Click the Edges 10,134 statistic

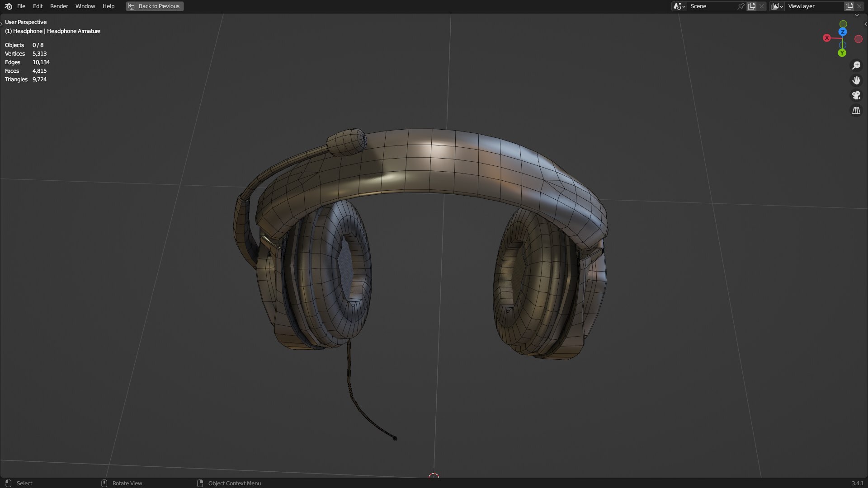click(27, 62)
